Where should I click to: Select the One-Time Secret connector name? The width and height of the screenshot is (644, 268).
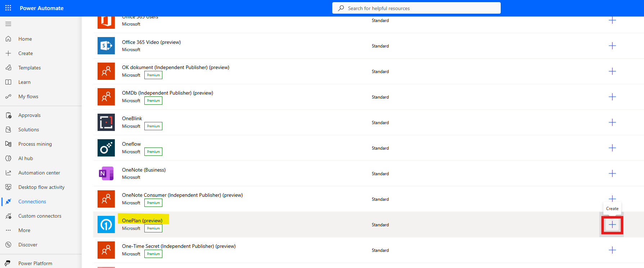[179, 246]
